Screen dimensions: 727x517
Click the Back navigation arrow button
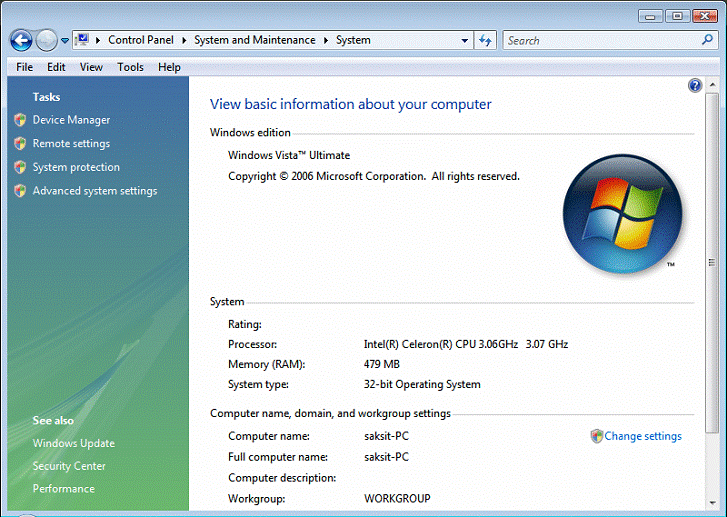click(21, 41)
